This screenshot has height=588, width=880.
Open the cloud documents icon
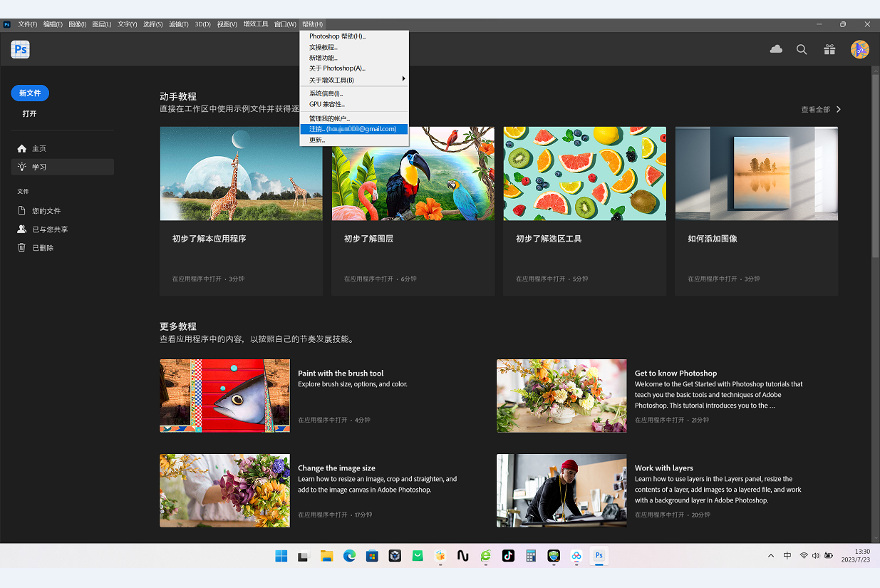pos(776,49)
